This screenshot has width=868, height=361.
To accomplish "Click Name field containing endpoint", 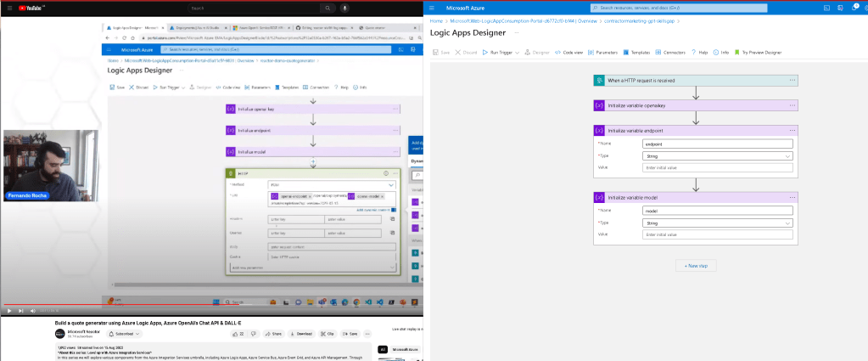I will pos(718,144).
